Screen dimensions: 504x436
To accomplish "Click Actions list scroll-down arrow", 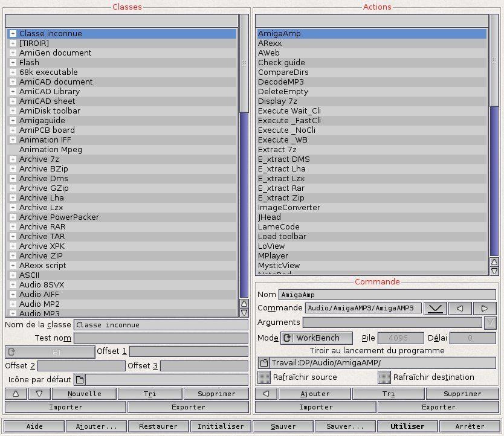I will (494, 271).
